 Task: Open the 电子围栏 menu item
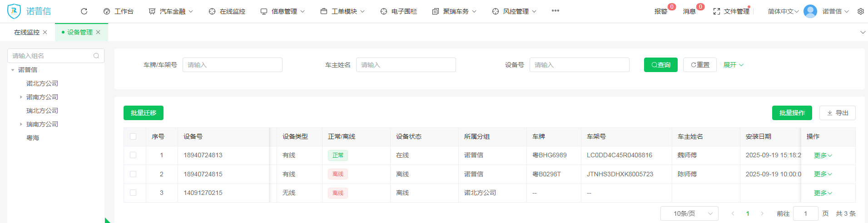pos(399,11)
